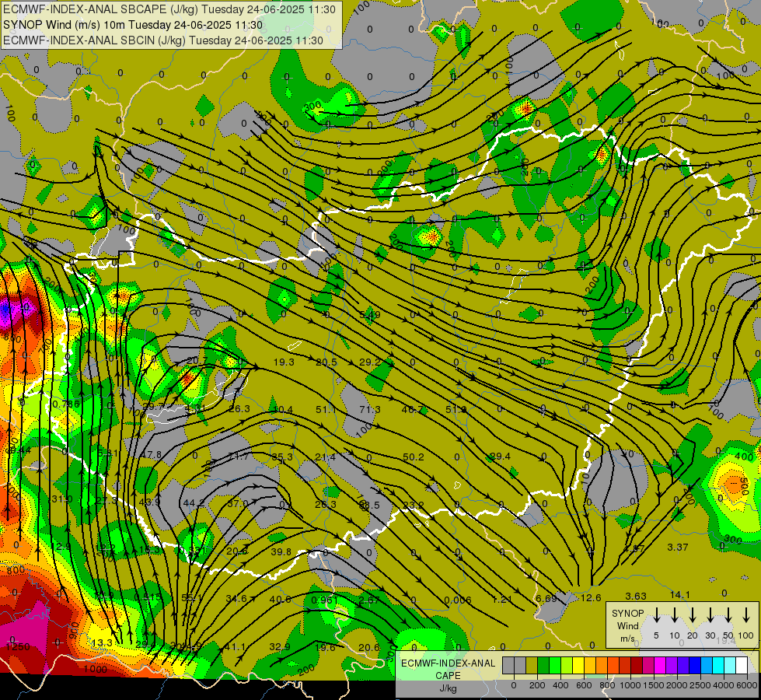Click the map value '39.8'
761x700 pixels.
point(281,551)
